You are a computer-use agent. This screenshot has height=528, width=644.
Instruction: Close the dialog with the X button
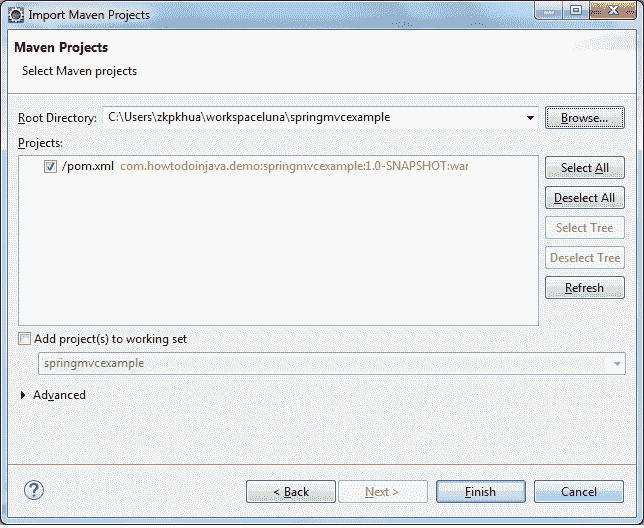[613, 10]
